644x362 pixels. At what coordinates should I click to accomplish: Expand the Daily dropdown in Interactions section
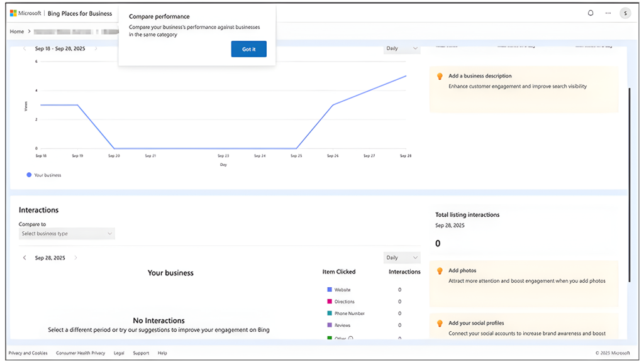point(402,258)
